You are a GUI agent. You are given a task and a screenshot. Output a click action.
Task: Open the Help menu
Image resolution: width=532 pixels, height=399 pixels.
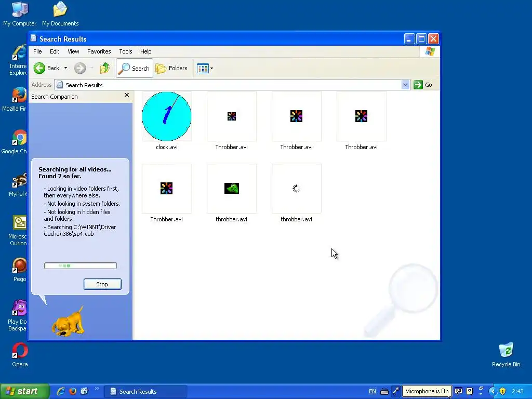[146, 51]
